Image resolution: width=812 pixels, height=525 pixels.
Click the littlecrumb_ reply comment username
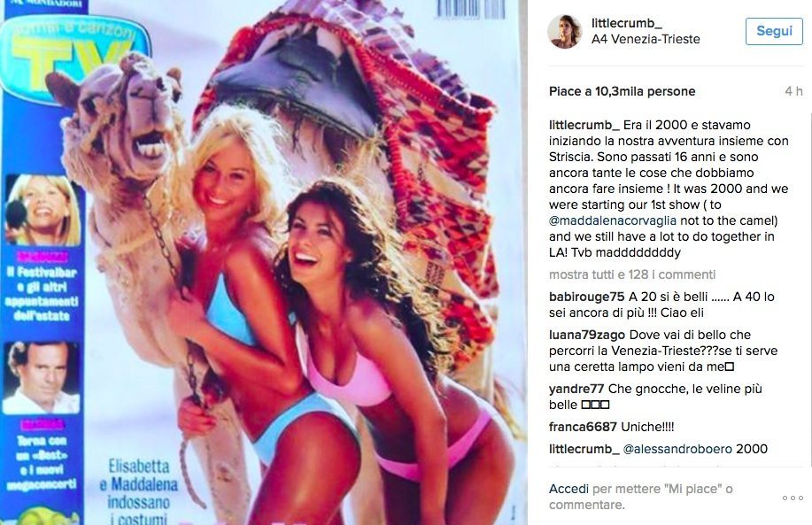point(584,449)
